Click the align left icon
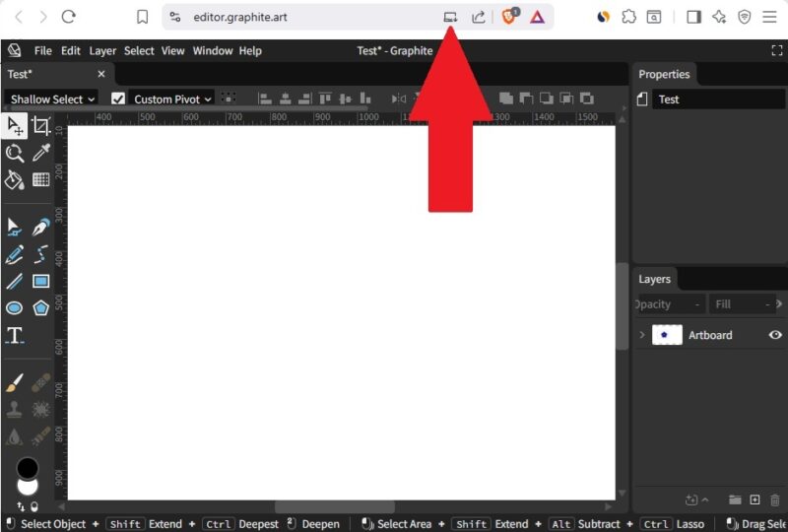The height and width of the screenshot is (532, 788). click(x=265, y=99)
